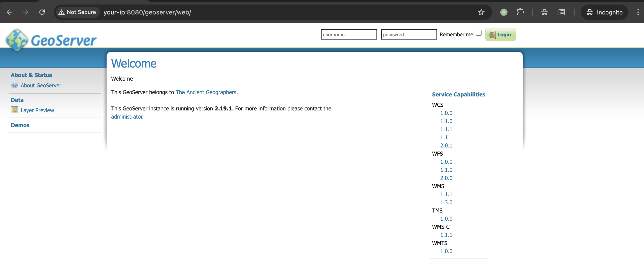This screenshot has height=271, width=644.
Task: Click the About GeoServer help icon
Action: [x=14, y=85]
